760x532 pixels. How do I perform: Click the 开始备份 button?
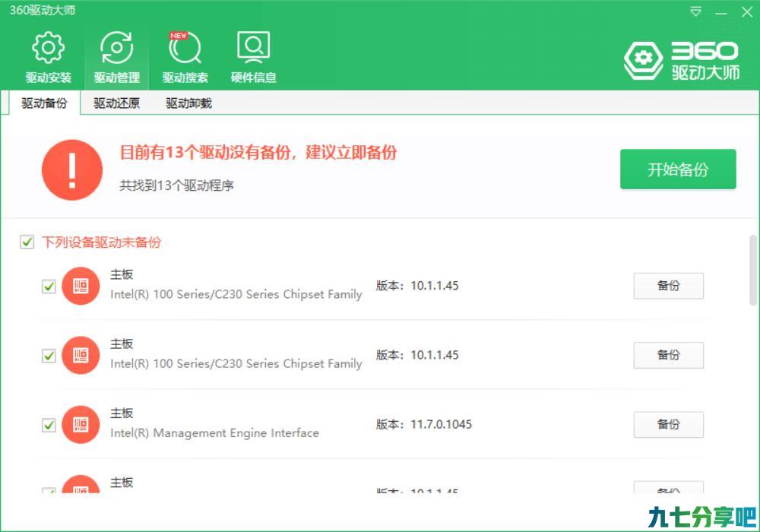click(x=678, y=169)
